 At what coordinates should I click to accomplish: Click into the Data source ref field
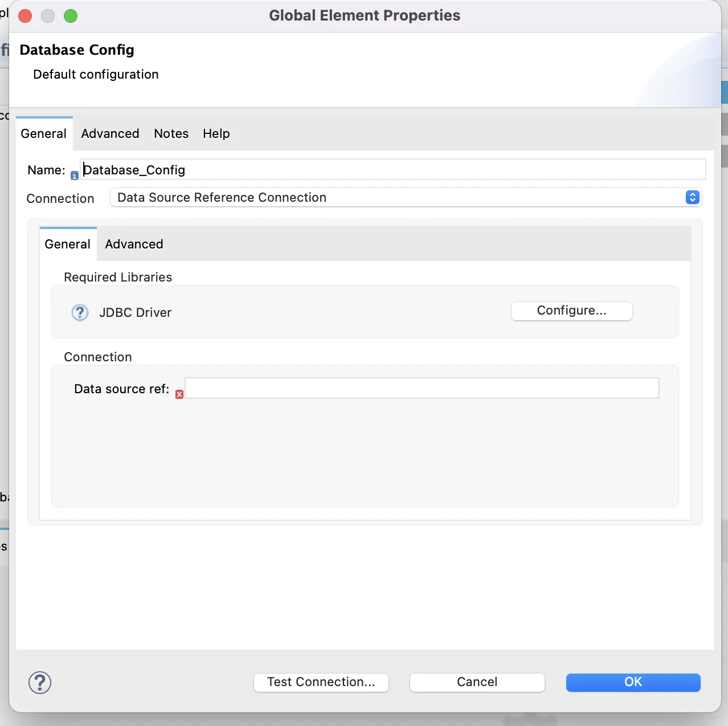[x=422, y=388]
